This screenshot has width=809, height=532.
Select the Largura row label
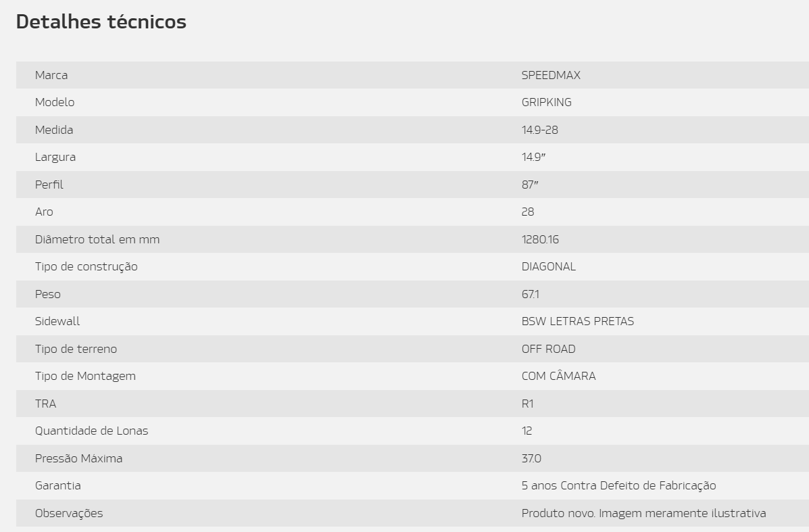click(55, 158)
